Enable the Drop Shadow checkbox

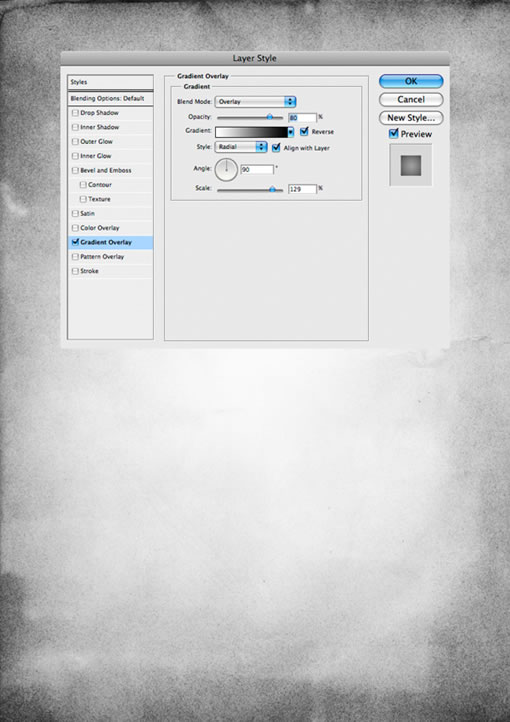(75, 113)
